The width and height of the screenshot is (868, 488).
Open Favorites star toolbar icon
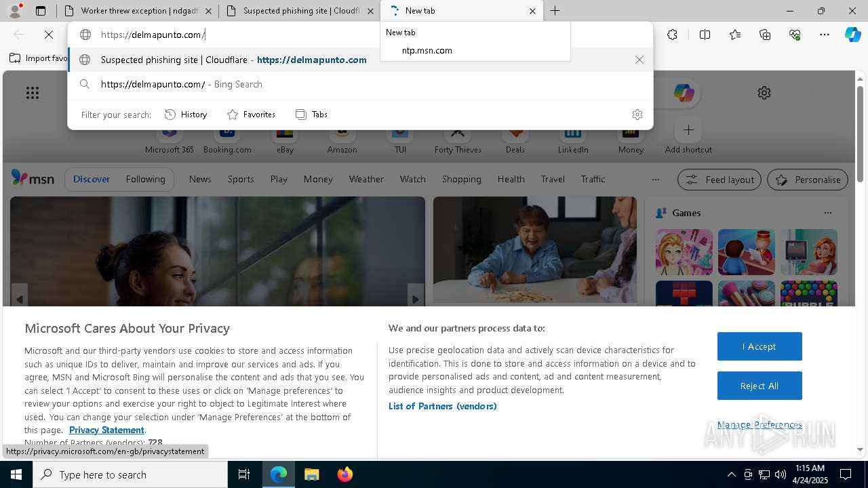click(x=735, y=35)
